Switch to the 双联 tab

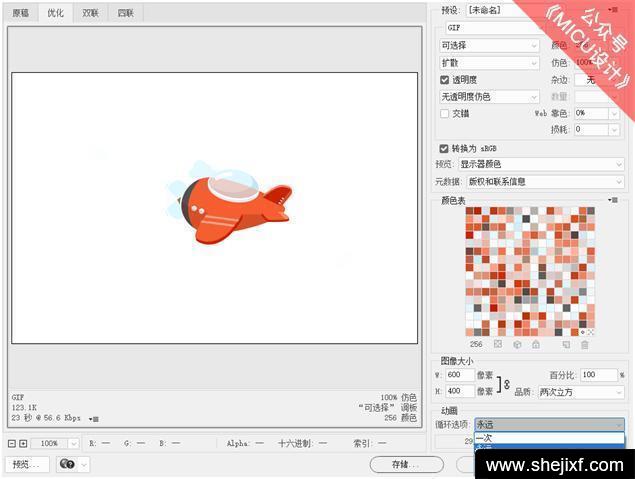click(90, 13)
